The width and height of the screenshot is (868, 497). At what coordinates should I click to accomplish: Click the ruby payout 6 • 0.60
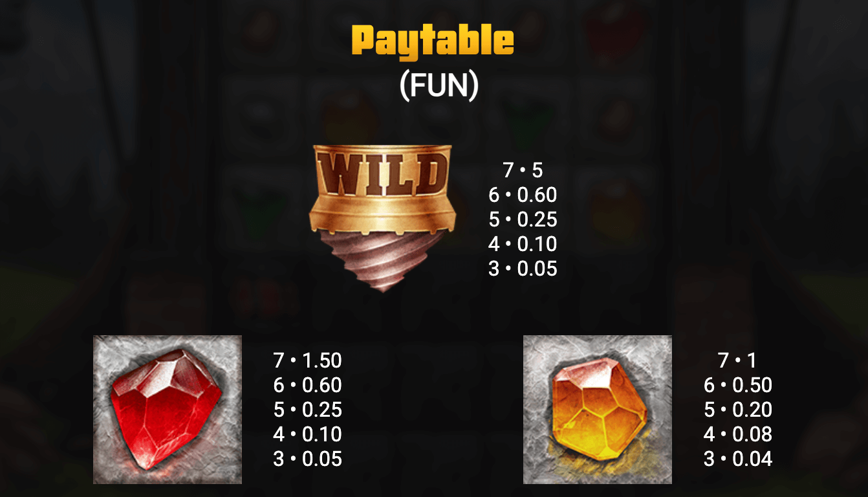(x=307, y=385)
